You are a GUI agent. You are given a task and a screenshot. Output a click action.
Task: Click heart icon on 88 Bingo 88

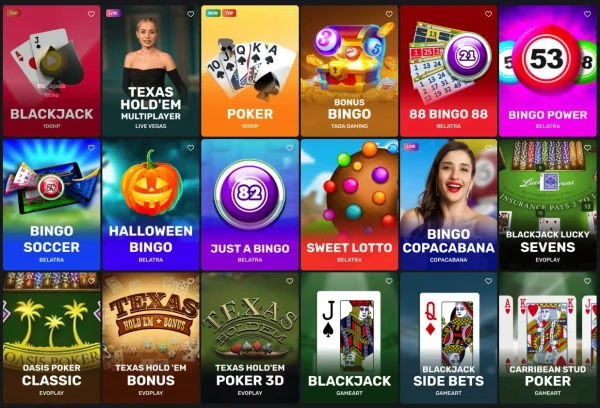click(488, 14)
